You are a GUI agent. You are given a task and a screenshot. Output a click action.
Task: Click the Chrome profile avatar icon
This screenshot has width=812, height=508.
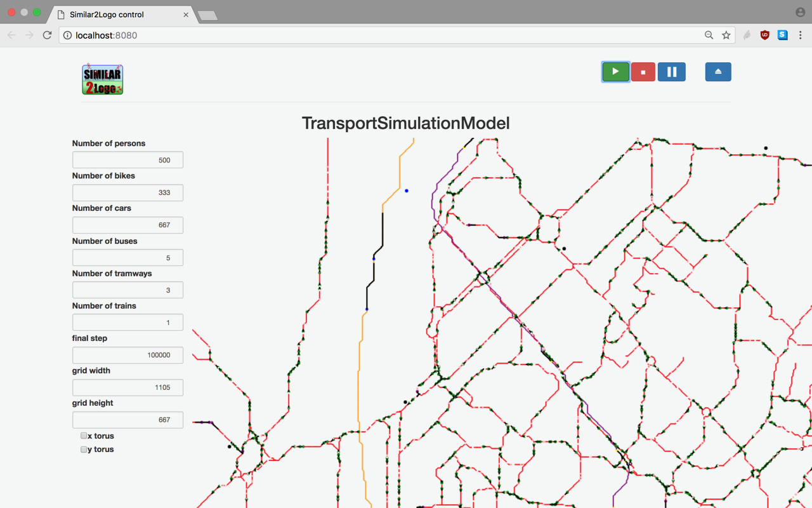(x=800, y=12)
